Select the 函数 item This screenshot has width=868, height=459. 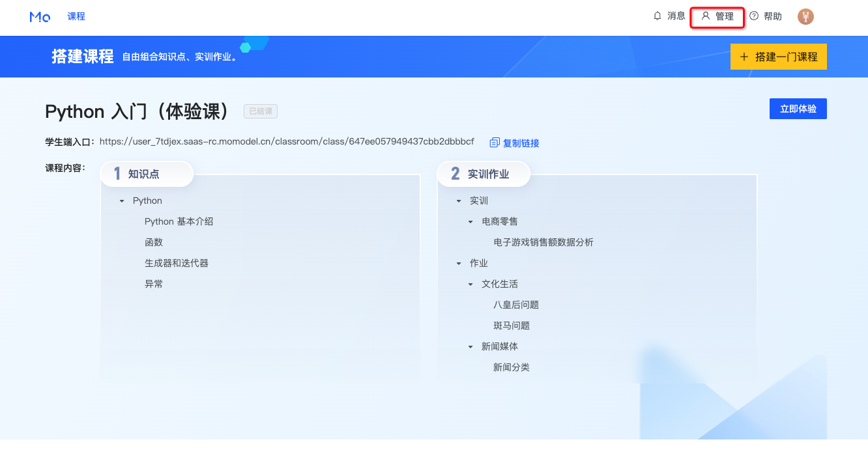(x=154, y=242)
